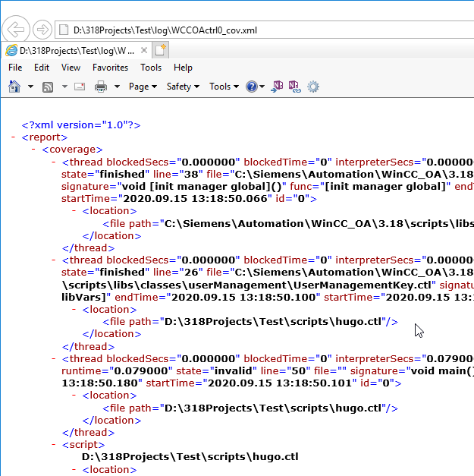Expand the Tools dropdown in command bar
This screenshot has height=476, width=474.
point(224,87)
